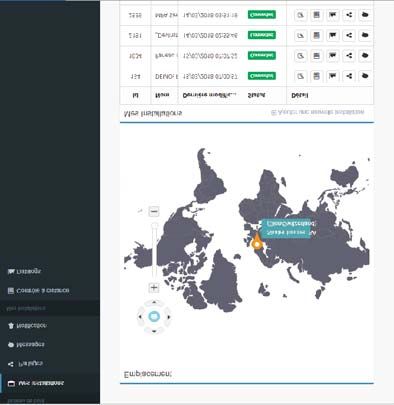Viewport: 394px width, 405px height.
Task: Open chart icon in the 12/03/2019 row
Action: coord(300,56)
